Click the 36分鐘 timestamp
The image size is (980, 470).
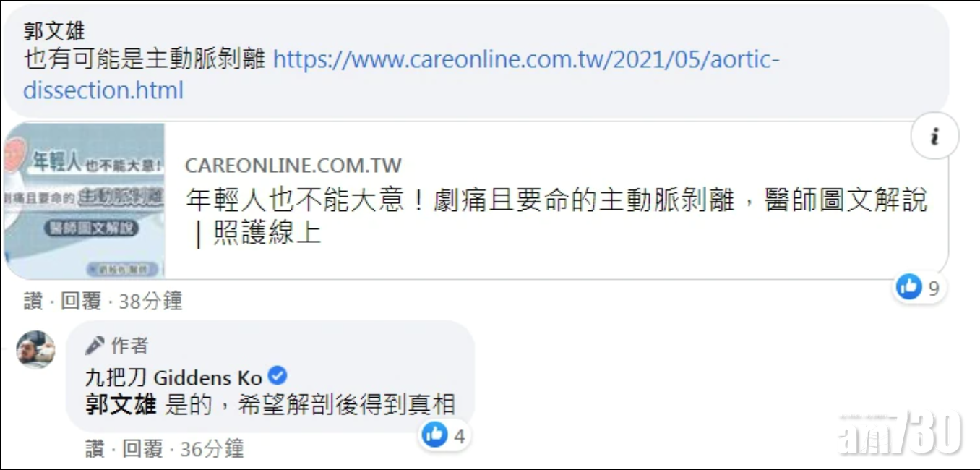coord(212,448)
